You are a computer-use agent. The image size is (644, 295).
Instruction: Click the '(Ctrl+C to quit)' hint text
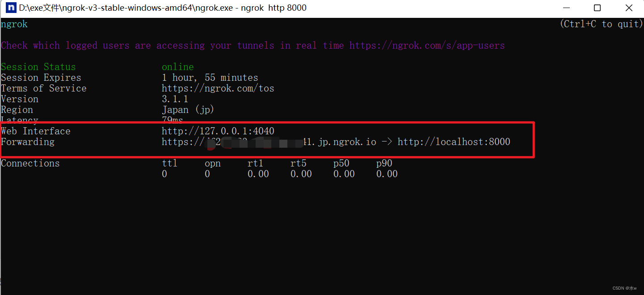coord(602,24)
